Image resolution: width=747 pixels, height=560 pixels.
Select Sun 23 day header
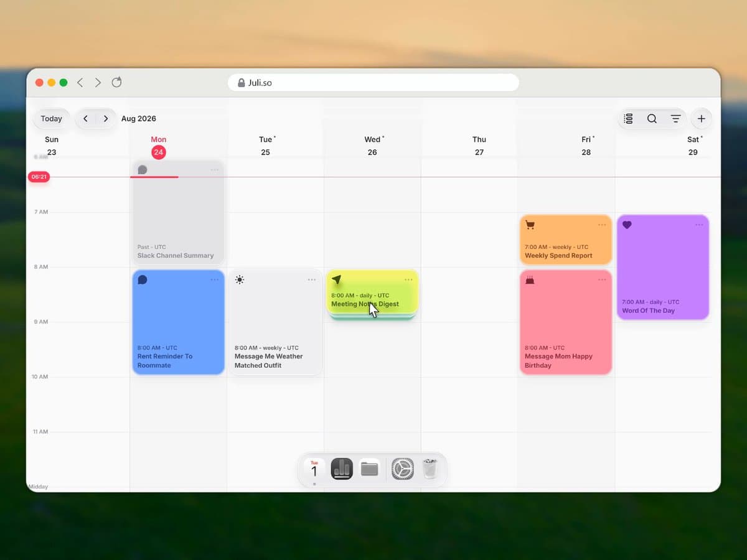tap(52, 146)
